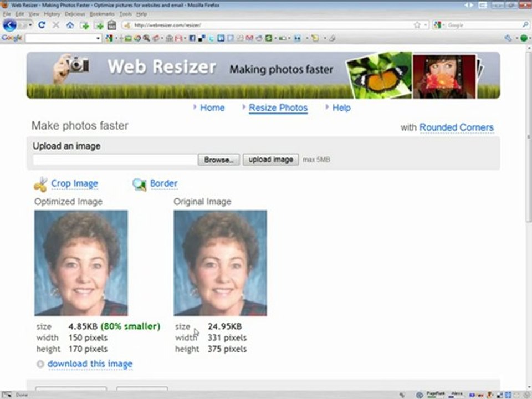This screenshot has width=532, height=399.
Task: Open the File menu
Action: [7, 14]
